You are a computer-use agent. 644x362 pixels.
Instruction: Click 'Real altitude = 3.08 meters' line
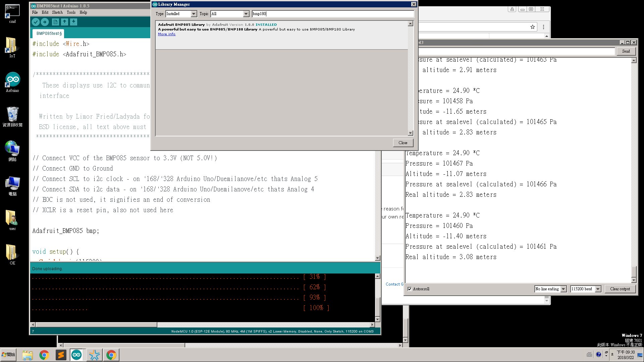[x=451, y=257]
